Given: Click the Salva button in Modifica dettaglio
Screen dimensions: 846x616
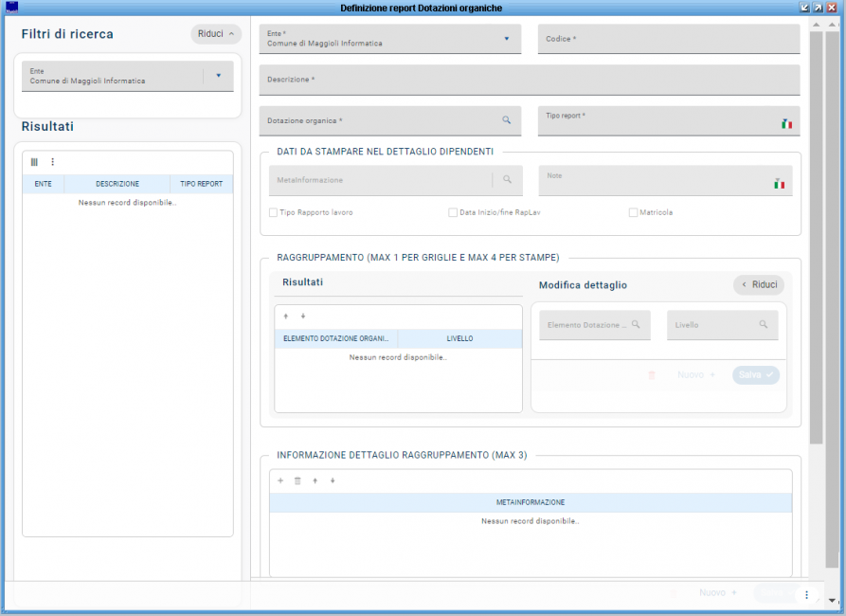Looking at the screenshot, I should tap(755, 375).
